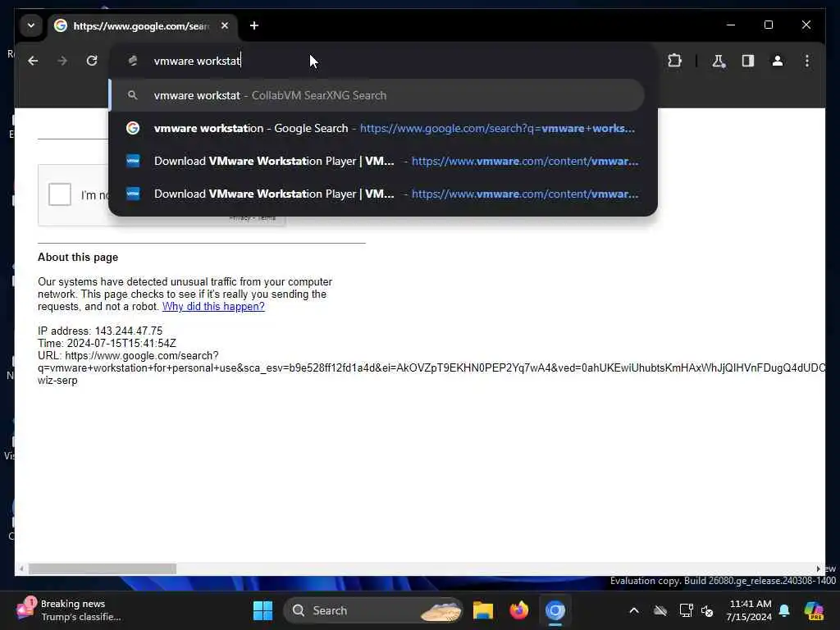
Task: Click the scrollbar right arrow
Action: 818,569
